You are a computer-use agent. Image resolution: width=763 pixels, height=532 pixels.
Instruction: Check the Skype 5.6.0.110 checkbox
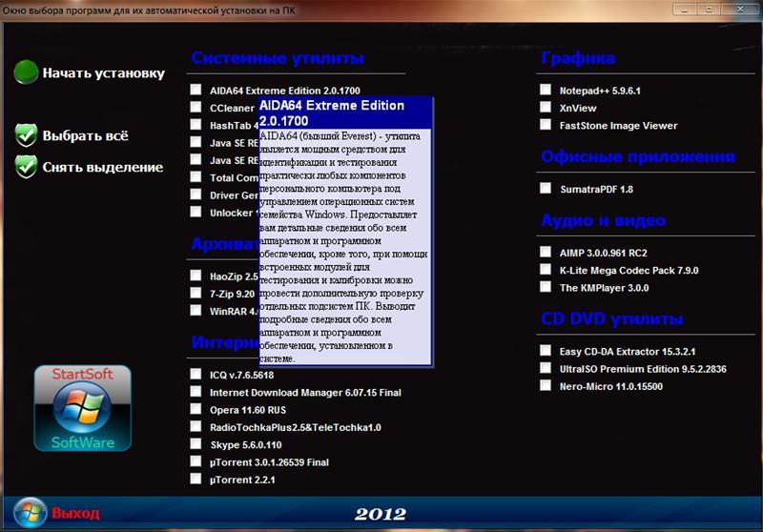(x=196, y=444)
